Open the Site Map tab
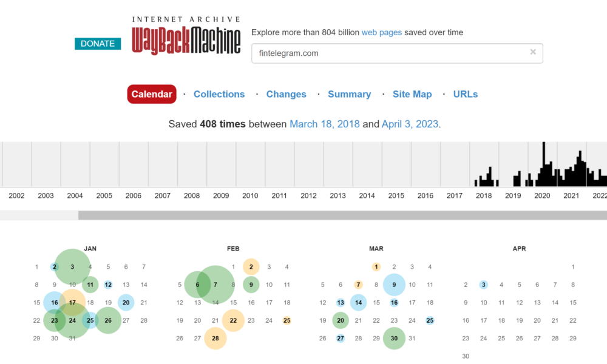 tap(412, 94)
